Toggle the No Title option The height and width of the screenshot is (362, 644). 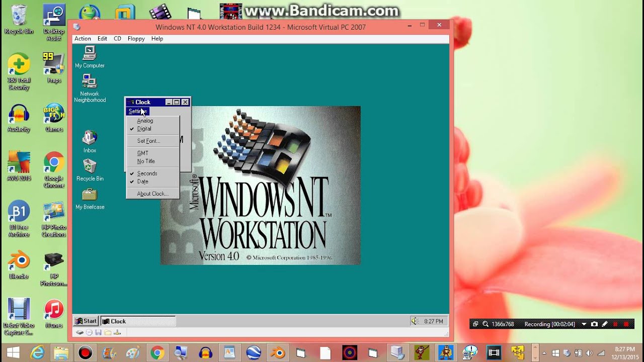pos(153,161)
